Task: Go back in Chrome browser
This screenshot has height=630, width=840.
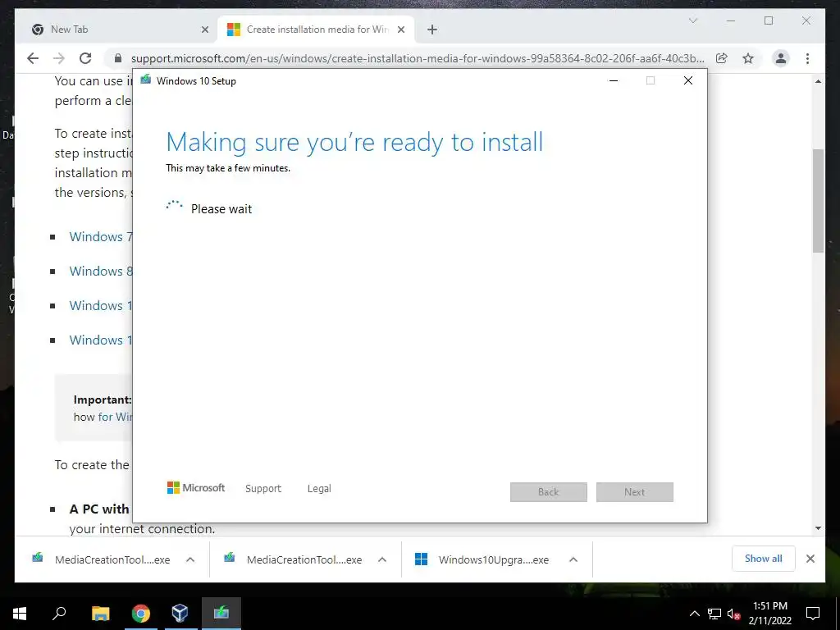Action: [x=33, y=58]
